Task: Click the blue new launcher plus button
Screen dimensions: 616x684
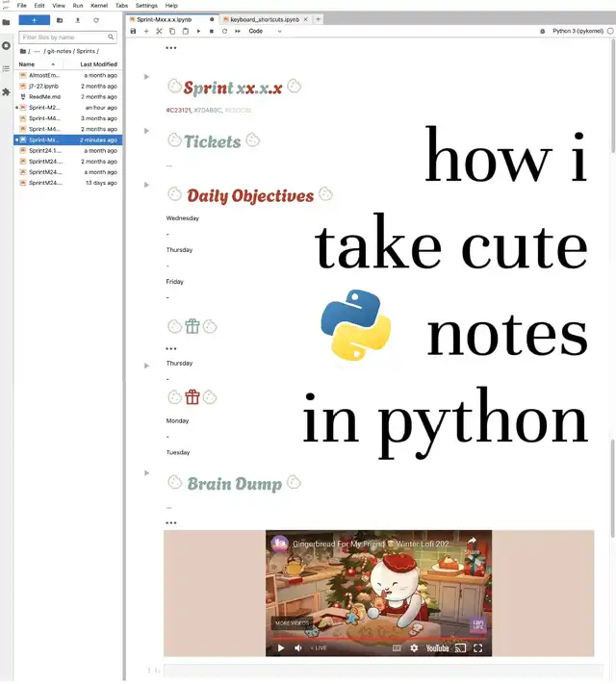Action: pos(35,19)
